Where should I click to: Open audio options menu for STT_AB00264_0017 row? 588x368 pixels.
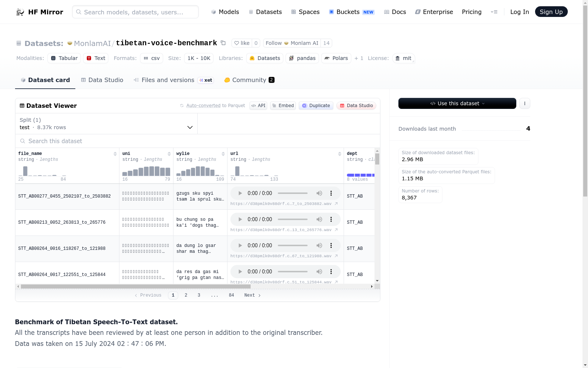coord(331,272)
